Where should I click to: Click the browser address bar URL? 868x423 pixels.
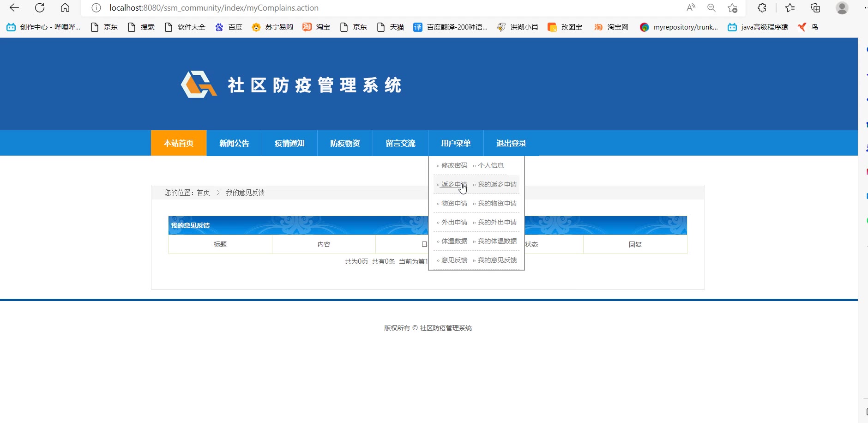(214, 8)
